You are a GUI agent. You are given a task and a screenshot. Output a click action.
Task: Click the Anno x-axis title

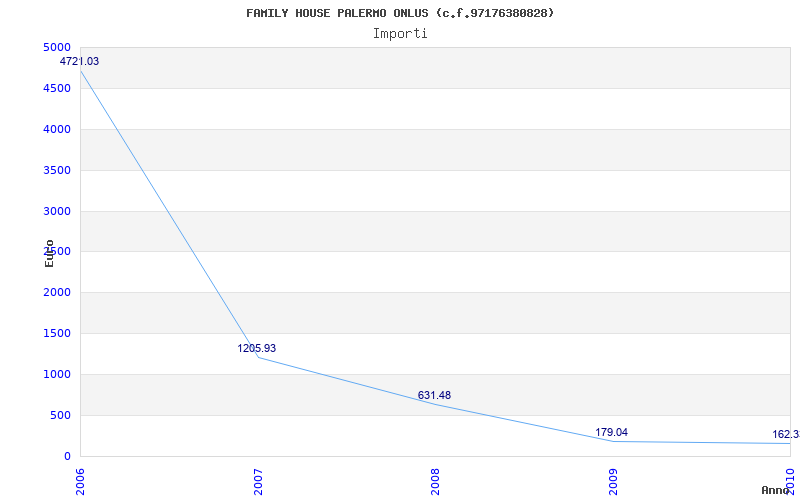[778, 491]
